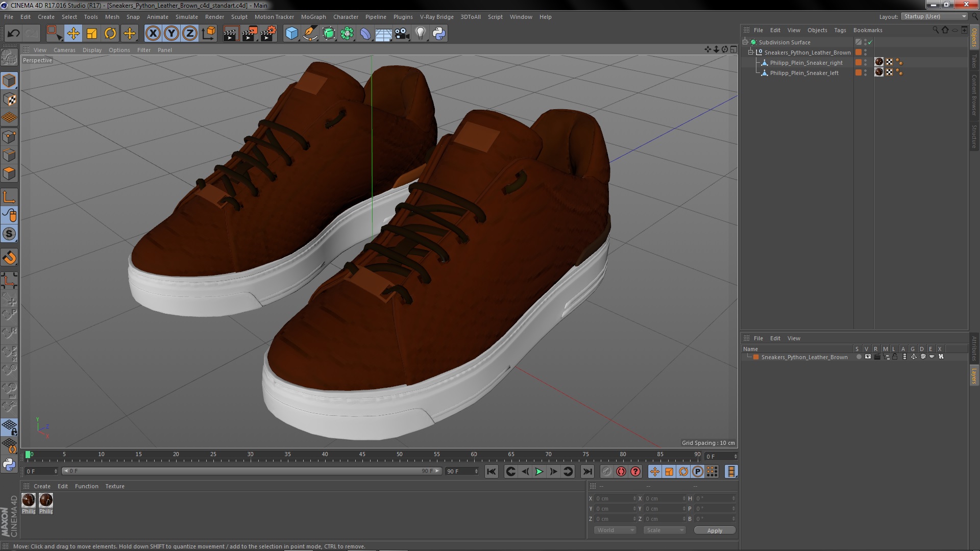
Task: Click the coordinate system icon
Action: (209, 34)
